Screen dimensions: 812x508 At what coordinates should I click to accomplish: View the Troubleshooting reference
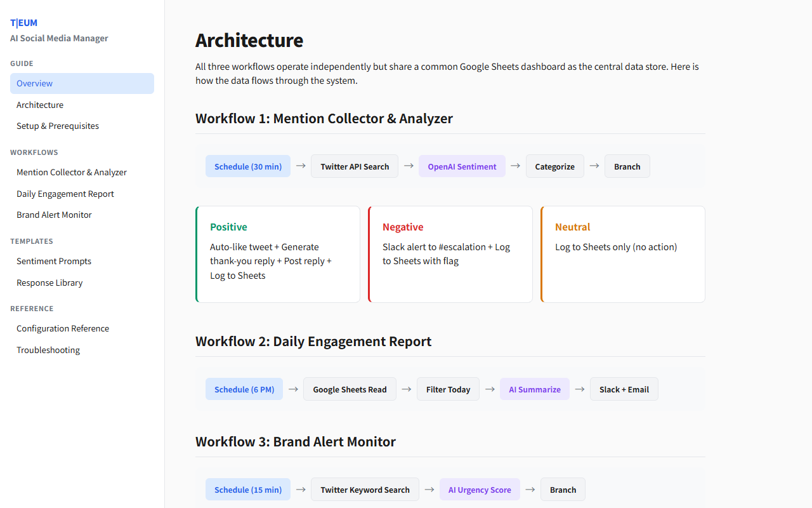click(48, 350)
